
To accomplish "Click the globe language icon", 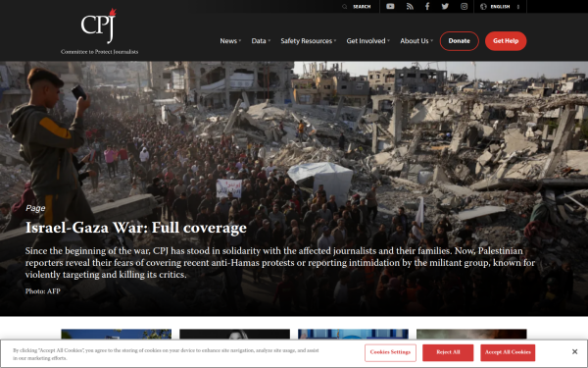I will (483, 7).
